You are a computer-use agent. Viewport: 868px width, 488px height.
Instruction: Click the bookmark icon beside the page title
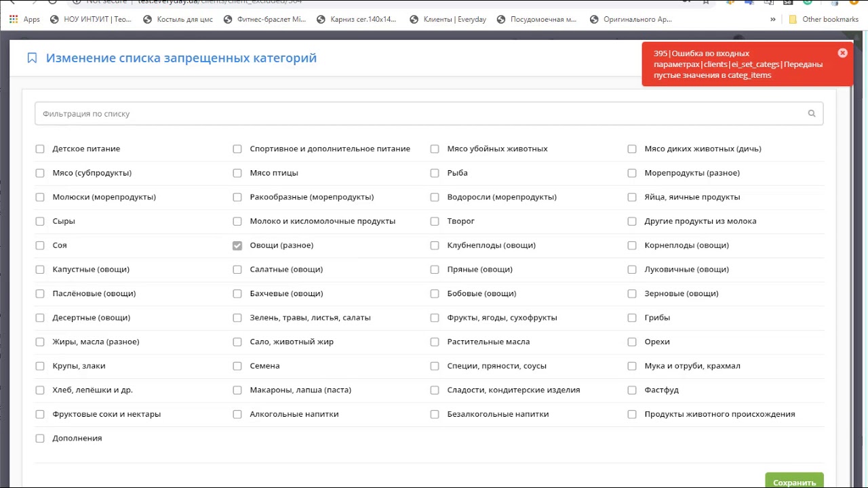click(32, 58)
